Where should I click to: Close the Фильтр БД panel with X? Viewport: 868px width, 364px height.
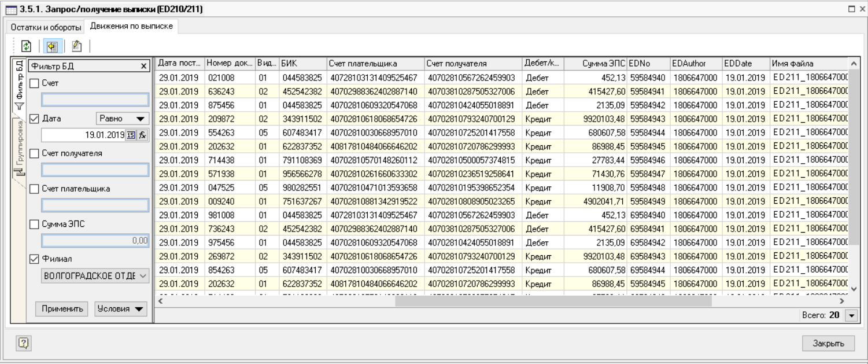click(x=143, y=67)
